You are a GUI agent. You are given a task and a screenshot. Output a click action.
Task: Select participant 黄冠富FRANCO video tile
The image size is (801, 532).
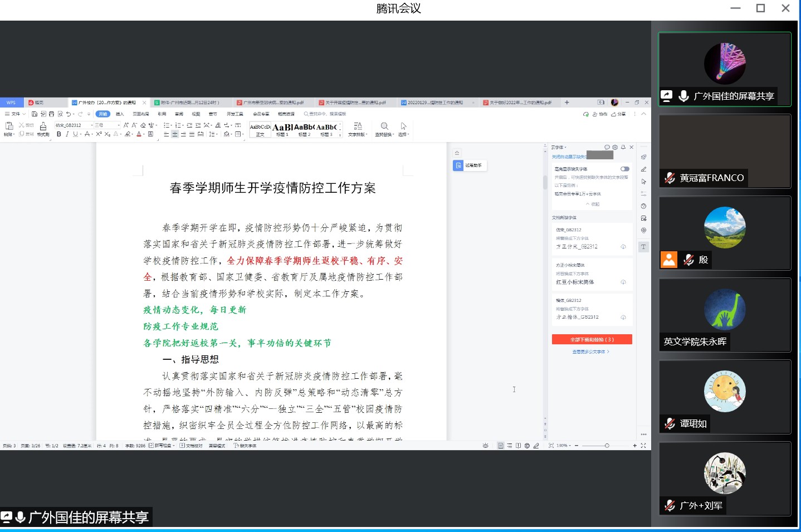[x=725, y=151]
